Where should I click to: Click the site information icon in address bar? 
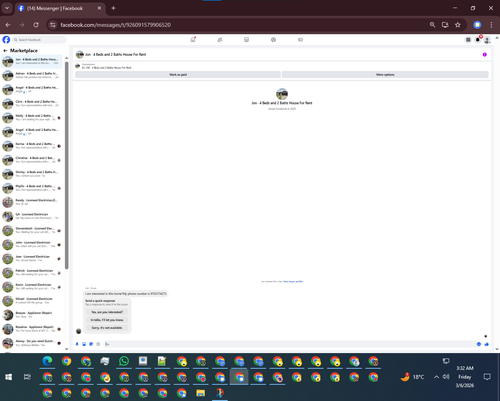pyautogui.click(x=53, y=25)
